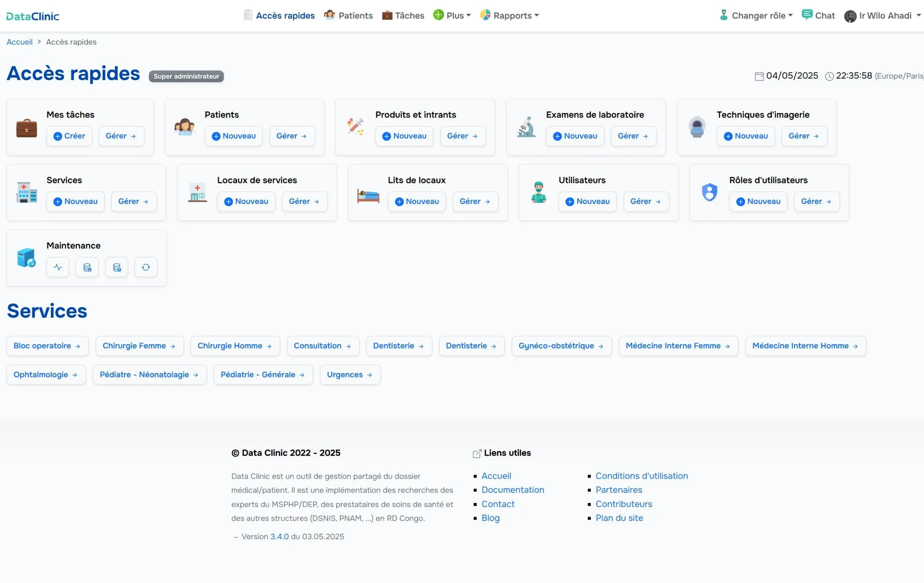Click Gérer under Lits de locaux
This screenshot has width=924, height=583.
[x=475, y=202]
